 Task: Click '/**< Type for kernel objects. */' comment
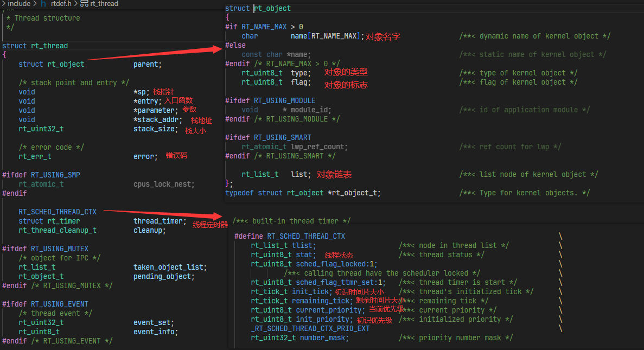525,193
